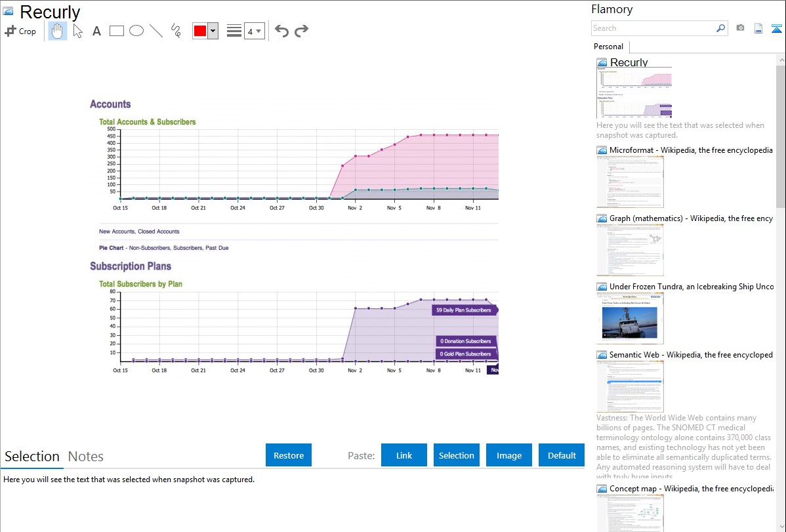This screenshot has height=532, width=786.
Task: Choose the text annotation tool
Action: [96, 31]
